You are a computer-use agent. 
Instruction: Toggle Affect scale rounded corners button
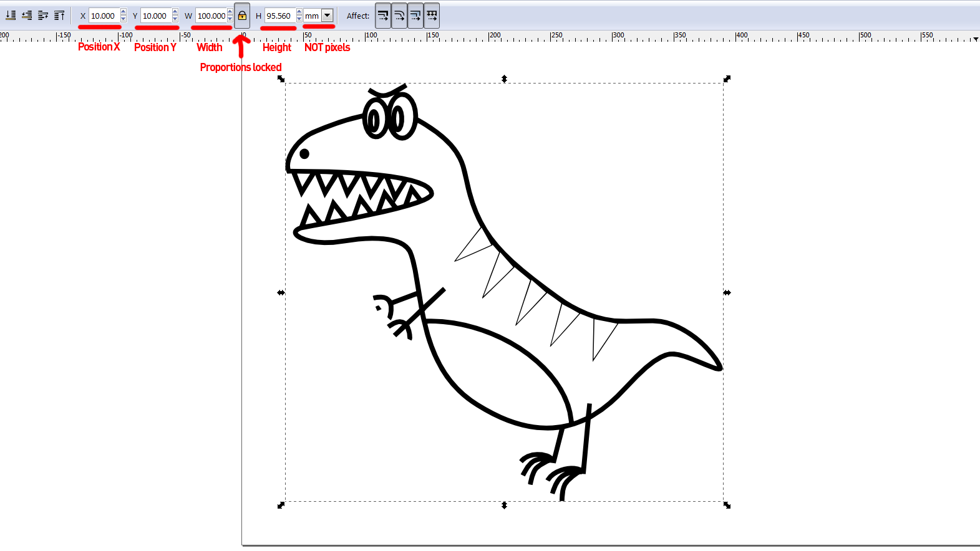(399, 16)
